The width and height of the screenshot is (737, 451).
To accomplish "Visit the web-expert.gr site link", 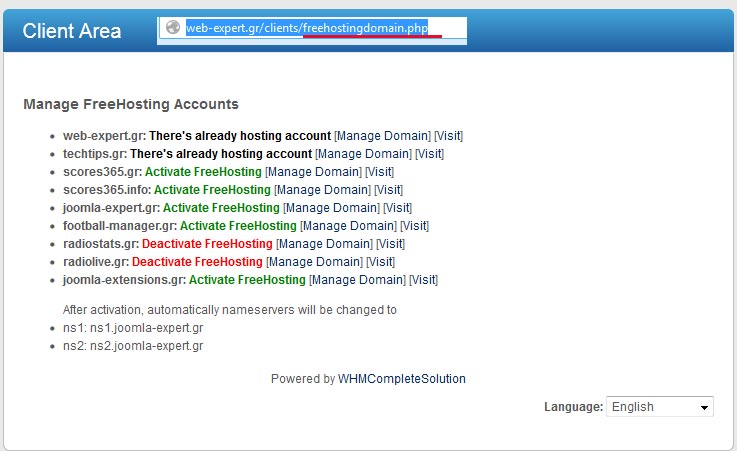I will click(x=448, y=136).
